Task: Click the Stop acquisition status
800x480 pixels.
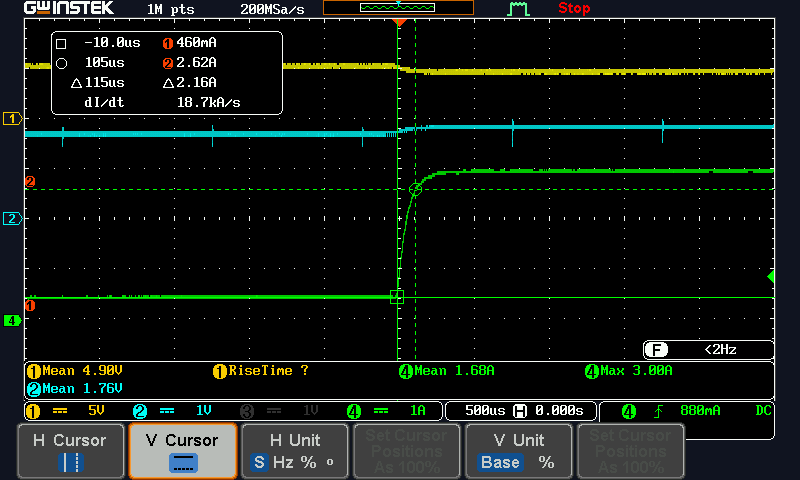Action: pyautogui.click(x=574, y=9)
